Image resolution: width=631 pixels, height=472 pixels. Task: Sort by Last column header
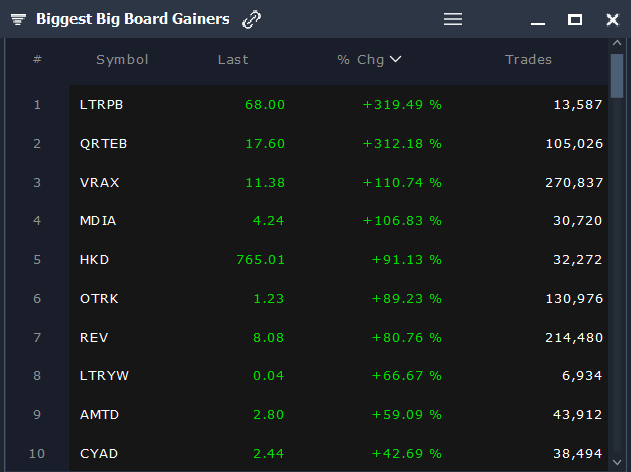pyautogui.click(x=233, y=60)
